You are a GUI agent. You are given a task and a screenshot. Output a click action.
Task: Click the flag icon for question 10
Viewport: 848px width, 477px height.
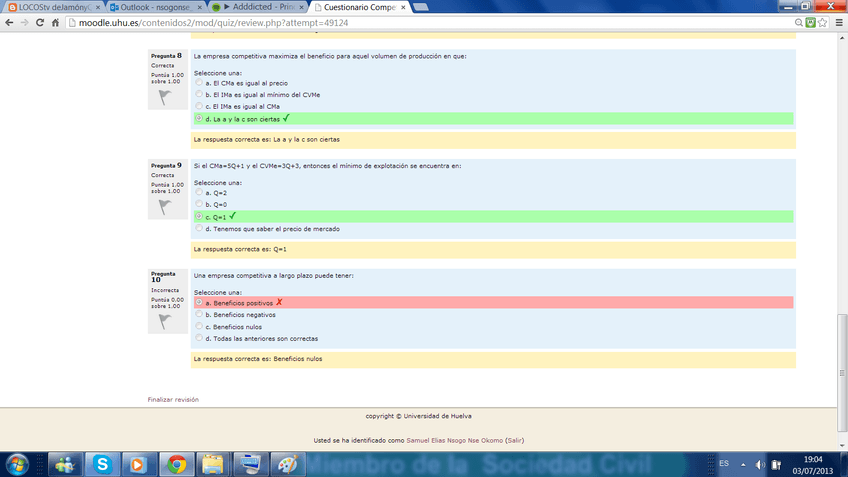coord(163,321)
